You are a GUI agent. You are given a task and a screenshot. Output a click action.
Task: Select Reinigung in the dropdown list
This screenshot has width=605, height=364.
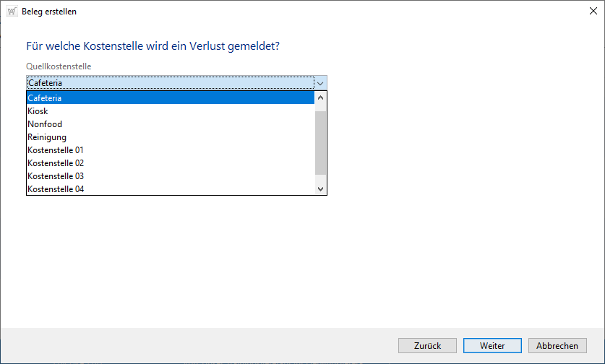(170, 137)
